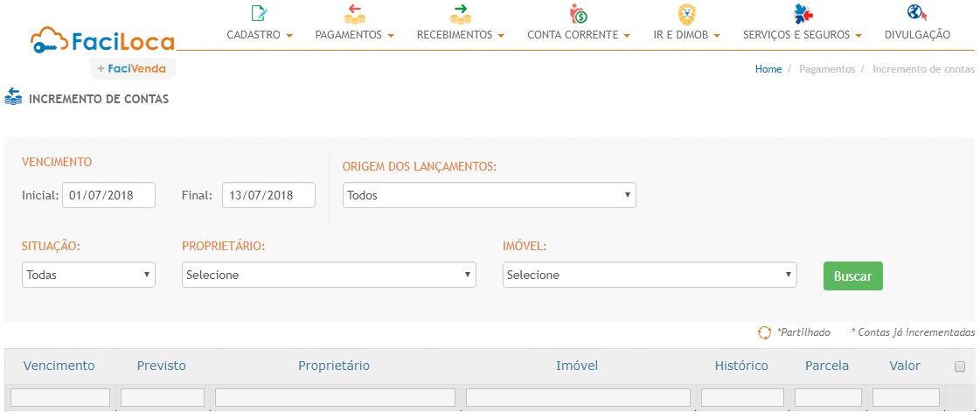980x412 pixels.
Task: Open the Origem dos Lançamentos dropdown
Action: tap(489, 196)
